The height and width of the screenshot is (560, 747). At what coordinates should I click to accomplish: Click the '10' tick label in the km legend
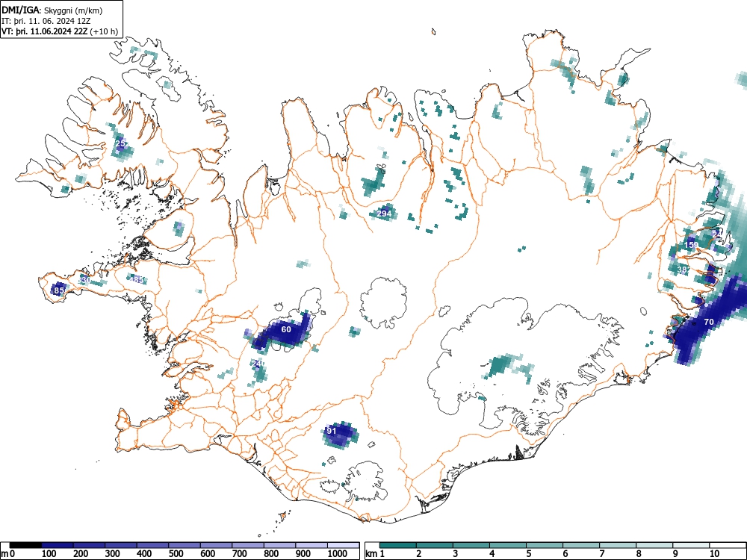tap(714, 554)
